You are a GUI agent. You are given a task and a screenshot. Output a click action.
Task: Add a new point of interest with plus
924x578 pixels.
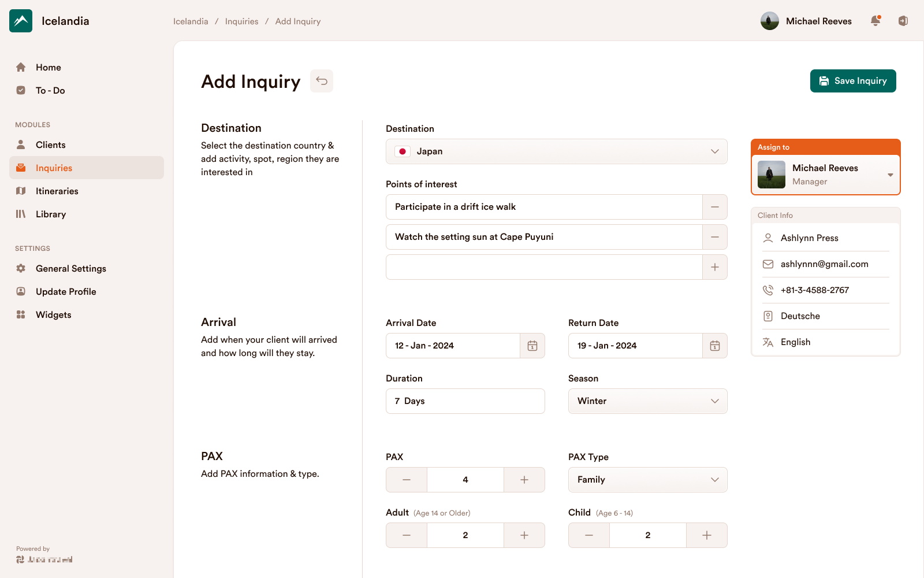click(x=715, y=267)
